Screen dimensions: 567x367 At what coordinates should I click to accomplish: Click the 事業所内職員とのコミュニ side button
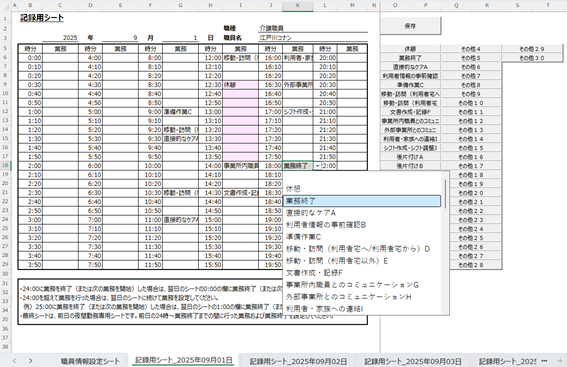point(410,121)
